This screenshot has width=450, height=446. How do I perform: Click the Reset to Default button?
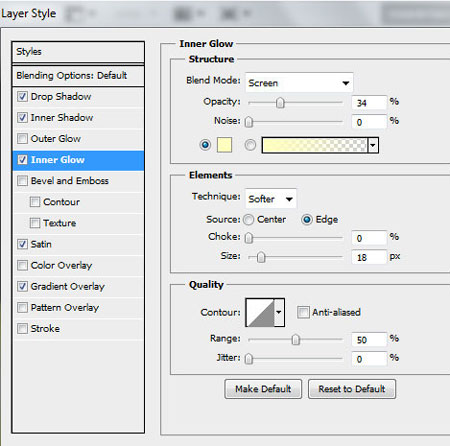click(352, 389)
